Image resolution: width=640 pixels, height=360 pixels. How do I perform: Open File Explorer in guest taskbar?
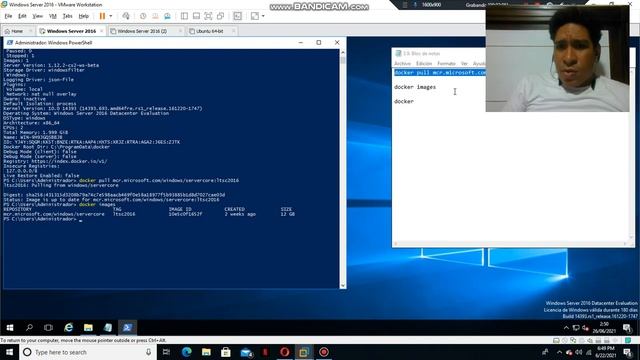(x=88, y=327)
